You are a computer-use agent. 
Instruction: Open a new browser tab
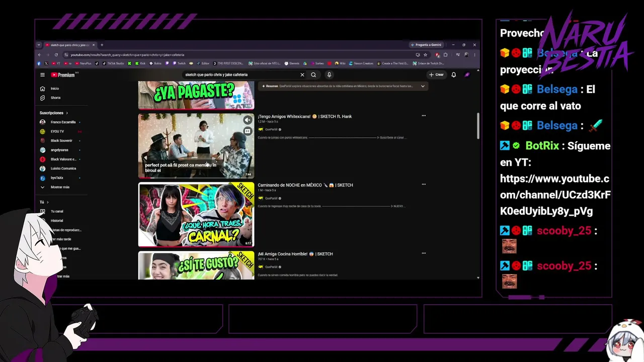pyautogui.click(x=102, y=45)
